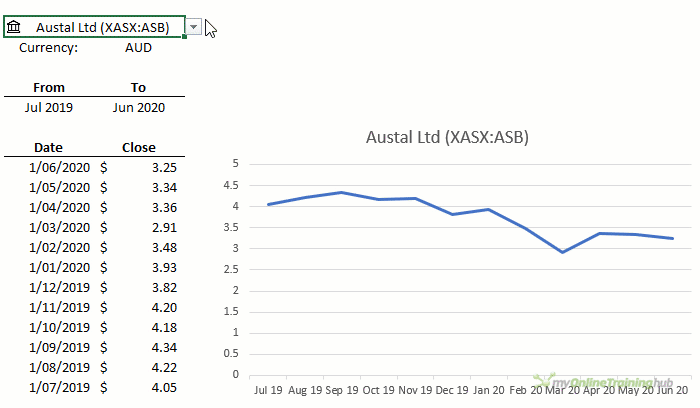Select the 1/05/2020 date cell
Screen dimensions: 700x408
pyautogui.click(x=59, y=187)
